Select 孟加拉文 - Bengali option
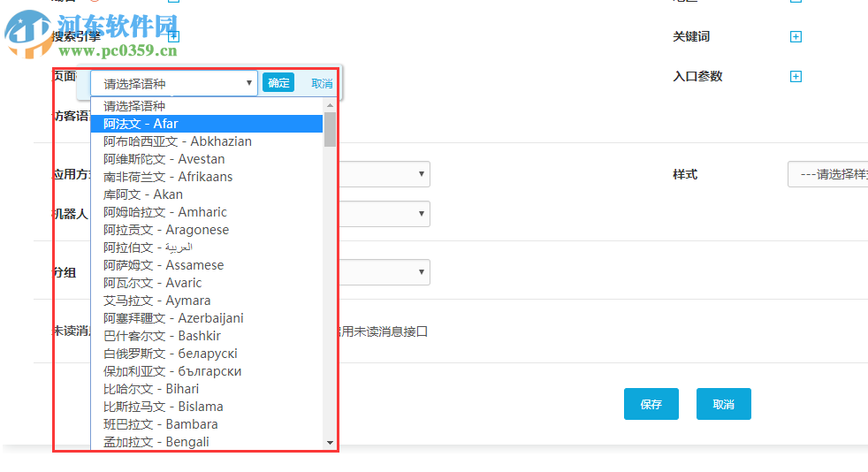The image size is (868, 472). [x=207, y=442]
